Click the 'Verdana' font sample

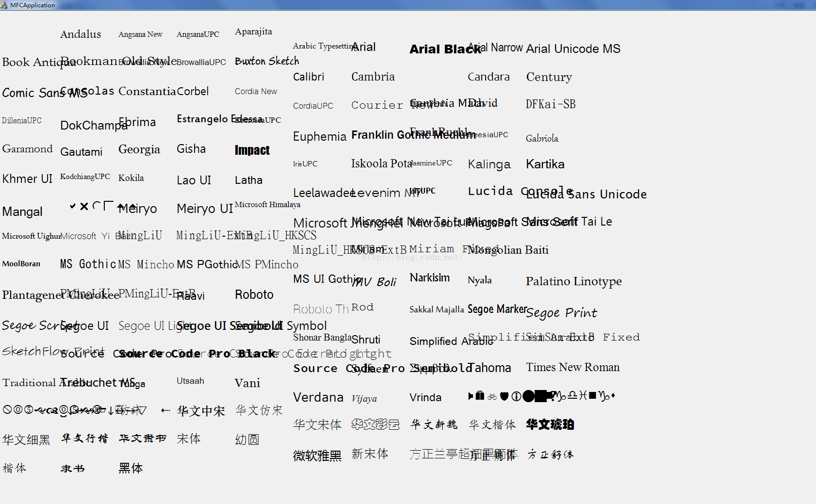coord(318,398)
